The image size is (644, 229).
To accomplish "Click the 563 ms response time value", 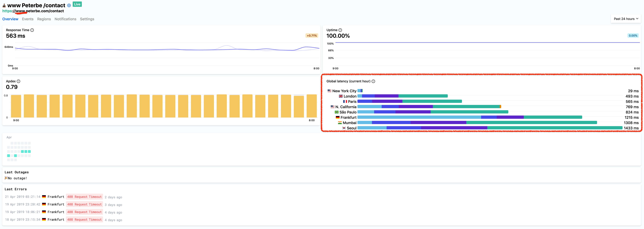I will coord(15,36).
